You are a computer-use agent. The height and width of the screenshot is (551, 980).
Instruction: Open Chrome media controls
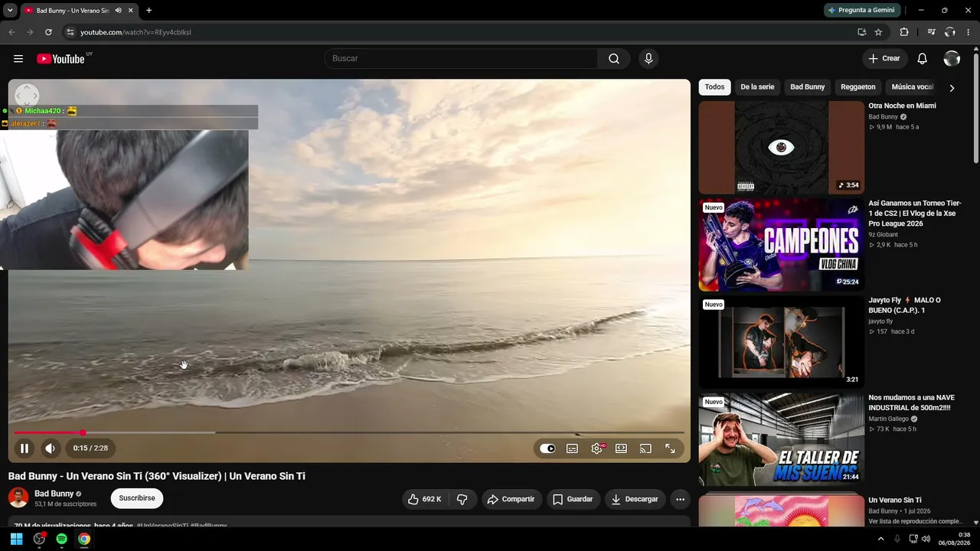coord(931,32)
